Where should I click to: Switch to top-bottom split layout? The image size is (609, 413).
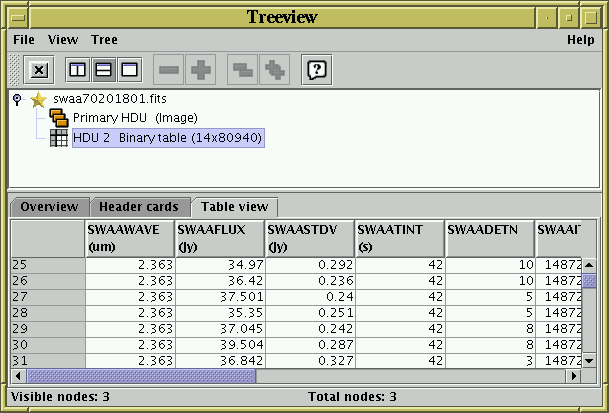click(x=103, y=70)
